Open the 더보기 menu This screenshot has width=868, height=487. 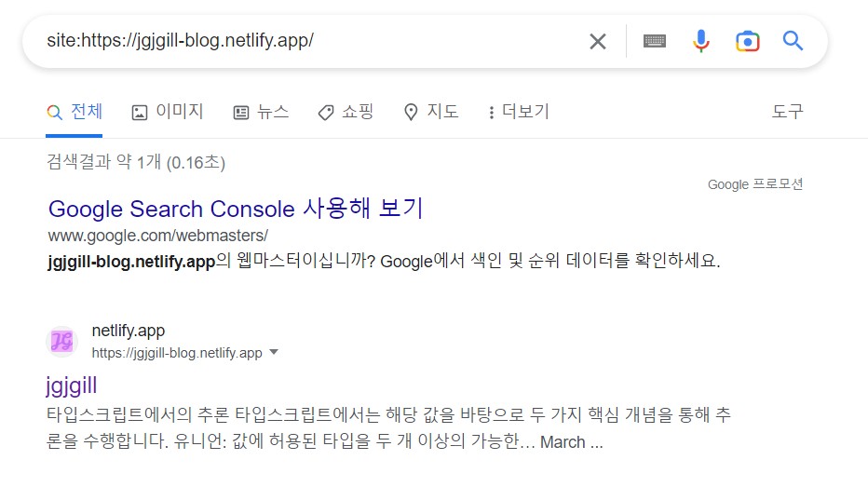coord(518,112)
